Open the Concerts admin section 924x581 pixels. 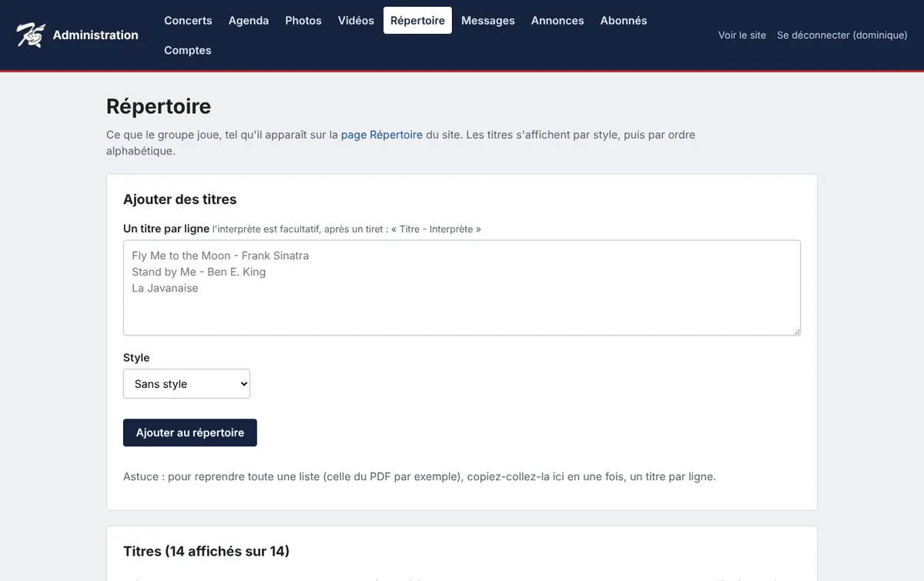tap(188, 21)
